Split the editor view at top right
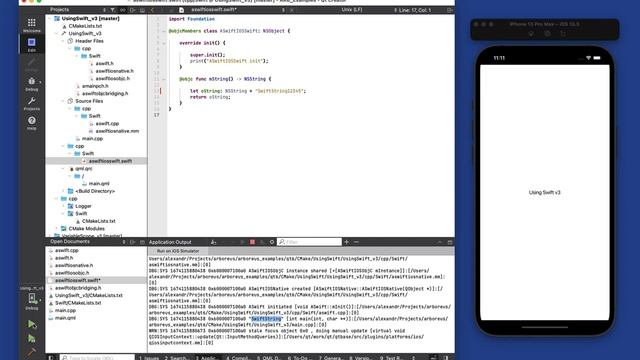This screenshot has width=640, height=360. pyautogui.click(x=450, y=10)
